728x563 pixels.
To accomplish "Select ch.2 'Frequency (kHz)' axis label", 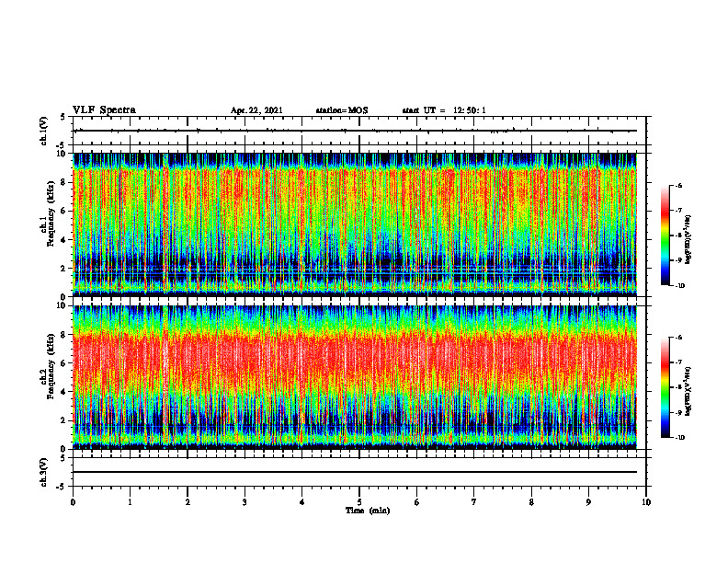I will tap(51, 366).
